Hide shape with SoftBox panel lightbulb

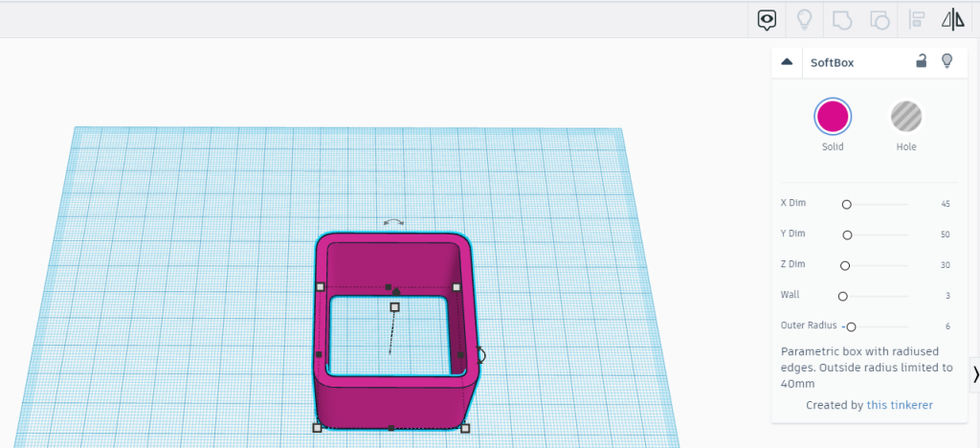(x=947, y=60)
